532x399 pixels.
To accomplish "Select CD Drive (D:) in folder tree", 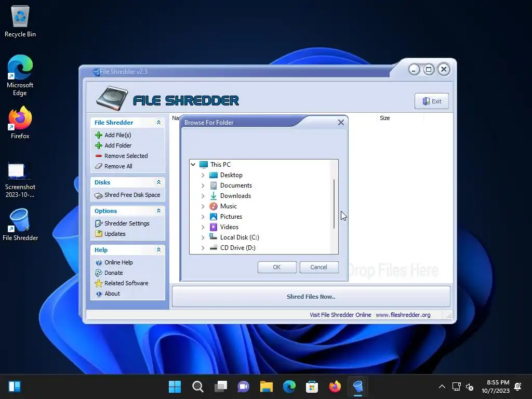I will coord(237,248).
